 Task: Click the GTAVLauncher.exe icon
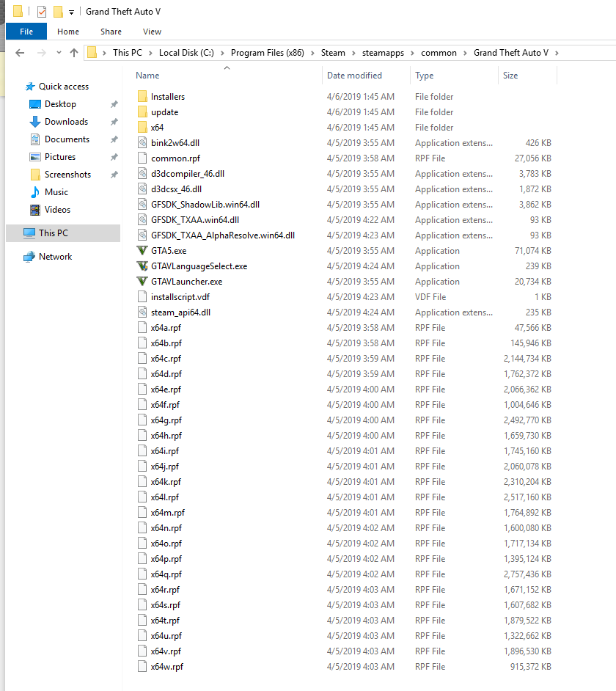click(x=142, y=282)
